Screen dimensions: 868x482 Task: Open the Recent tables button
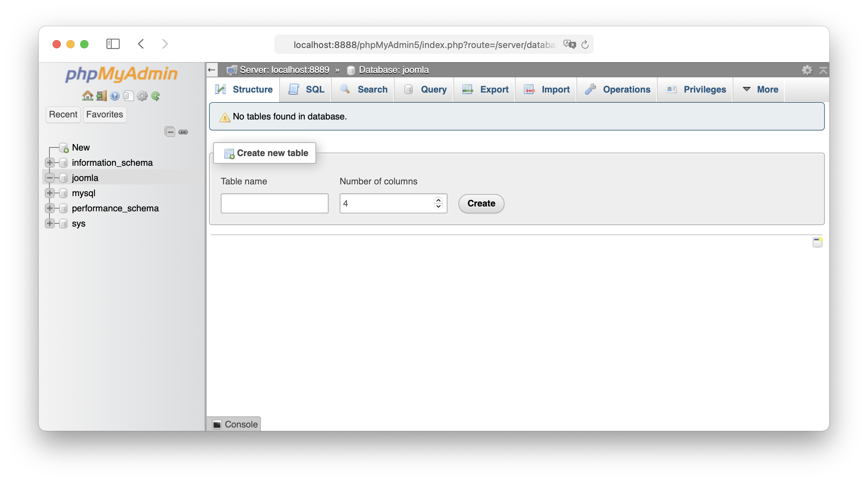pos(63,114)
